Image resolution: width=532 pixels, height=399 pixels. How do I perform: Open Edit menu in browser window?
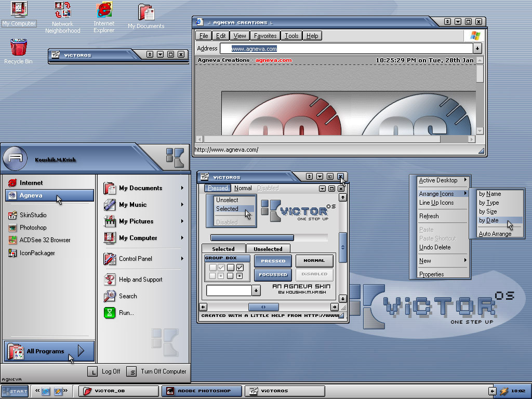[221, 36]
